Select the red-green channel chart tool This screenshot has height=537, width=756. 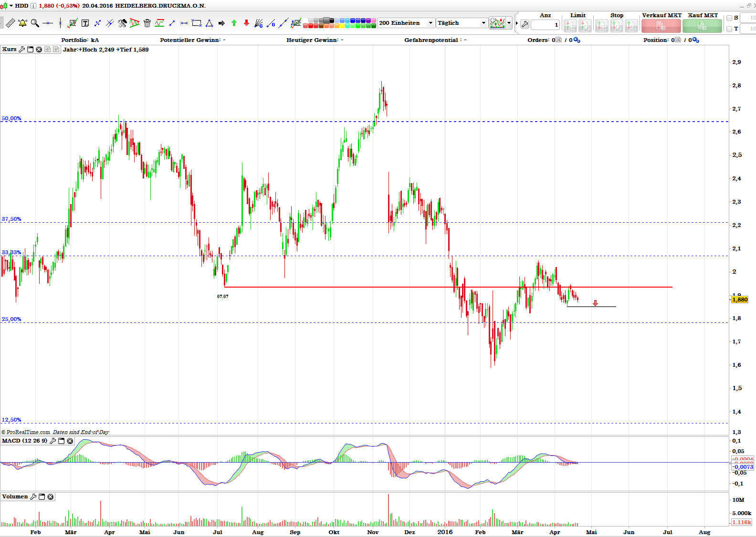(x=159, y=23)
